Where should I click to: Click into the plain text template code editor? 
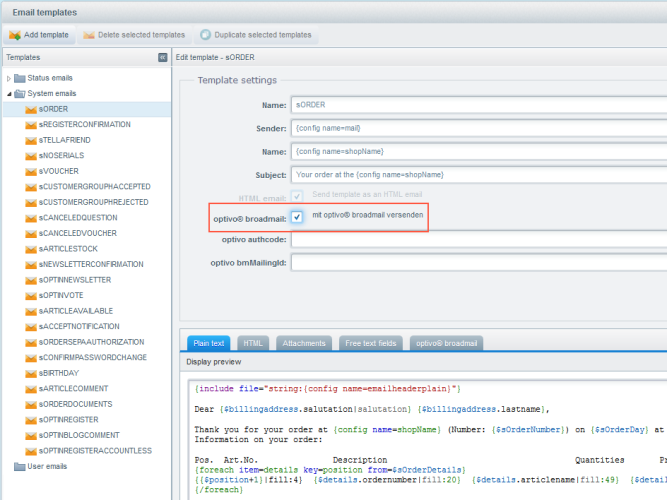pyautogui.click(x=428, y=440)
